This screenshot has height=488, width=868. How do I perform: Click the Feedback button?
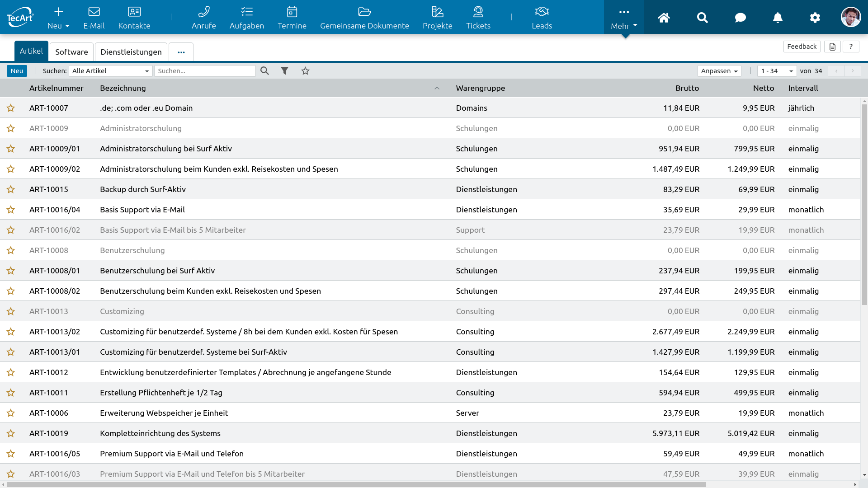pos(802,47)
